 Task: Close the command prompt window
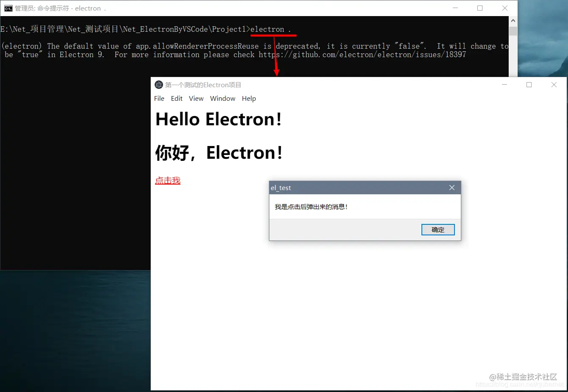click(x=505, y=8)
